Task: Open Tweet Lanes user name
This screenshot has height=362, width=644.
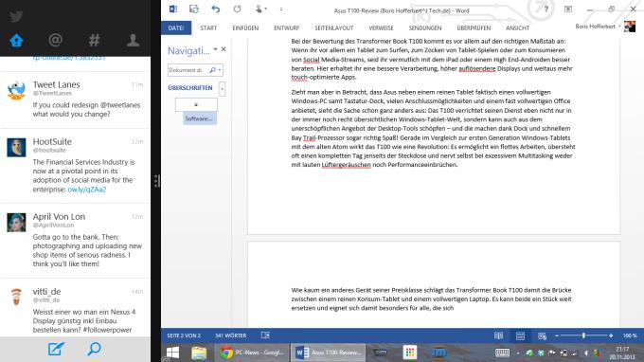Action: 56,84
